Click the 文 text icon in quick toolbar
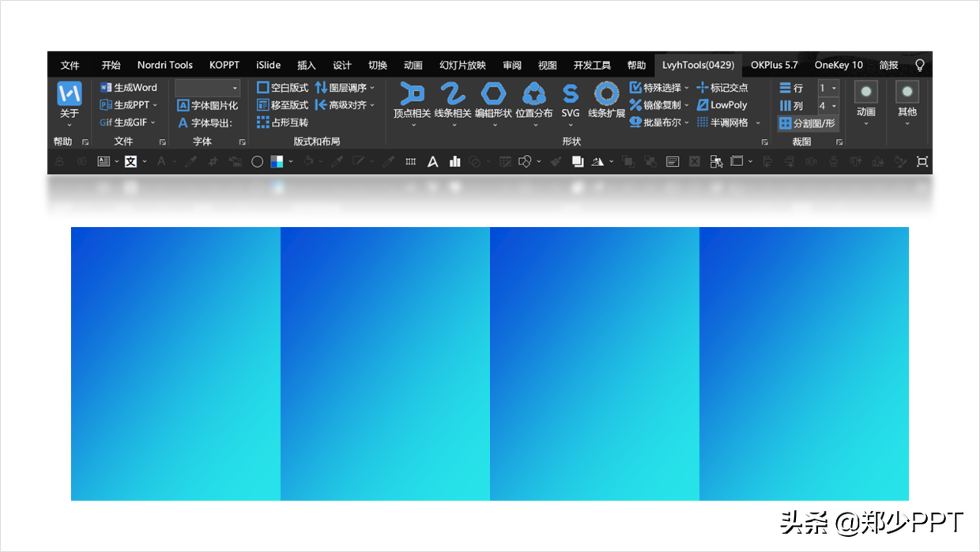This screenshot has width=980, height=552. click(x=131, y=161)
